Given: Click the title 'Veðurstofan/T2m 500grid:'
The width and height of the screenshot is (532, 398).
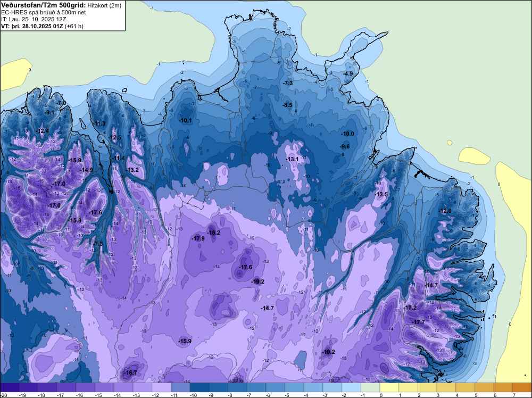Looking at the screenshot, I should pyautogui.click(x=44, y=5).
